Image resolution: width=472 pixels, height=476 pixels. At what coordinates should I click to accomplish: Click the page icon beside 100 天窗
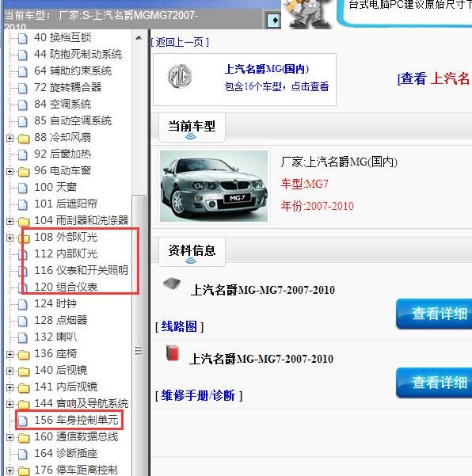(22, 188)
